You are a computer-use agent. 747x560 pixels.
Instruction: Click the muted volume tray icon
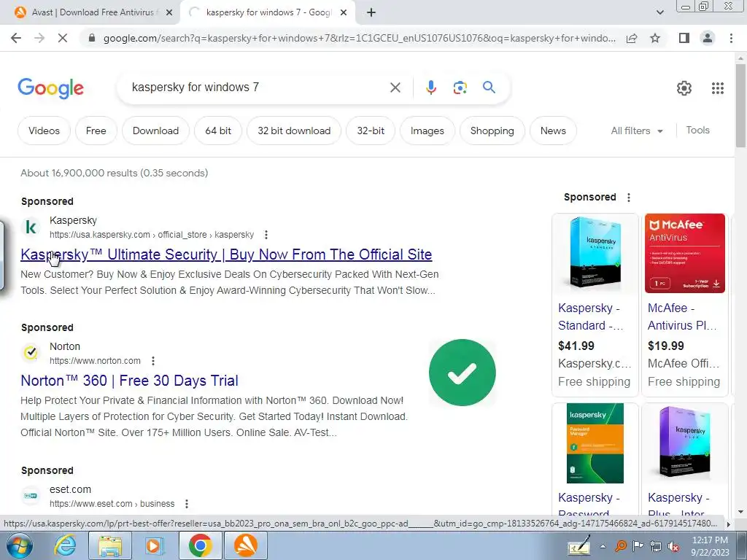[673, 547]
